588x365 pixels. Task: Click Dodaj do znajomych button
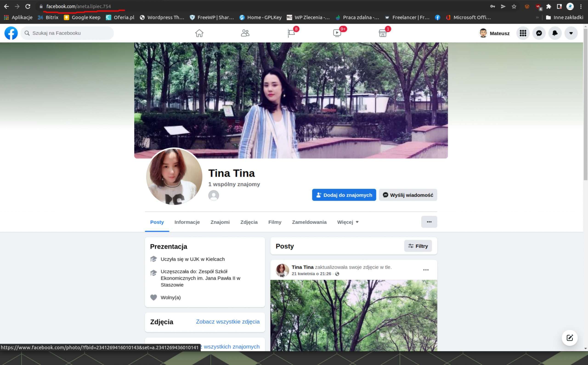pos(344,195)
